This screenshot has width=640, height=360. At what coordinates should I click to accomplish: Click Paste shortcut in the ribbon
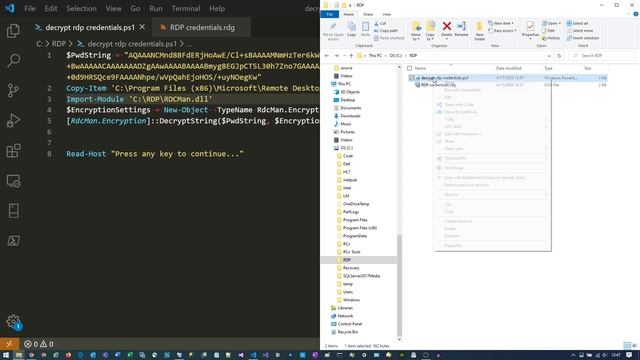click(389, 38)
